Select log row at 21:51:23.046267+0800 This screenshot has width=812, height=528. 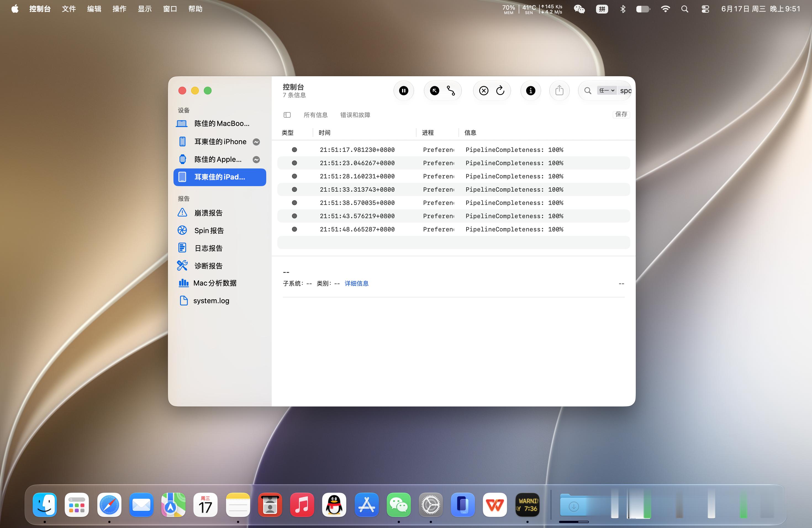click(x=454, y=163)
